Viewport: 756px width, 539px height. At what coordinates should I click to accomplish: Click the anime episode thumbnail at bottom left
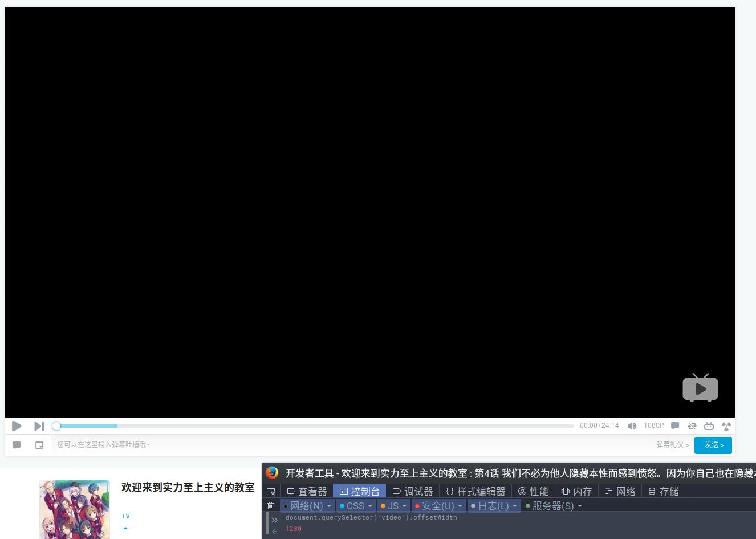[75, 509]
